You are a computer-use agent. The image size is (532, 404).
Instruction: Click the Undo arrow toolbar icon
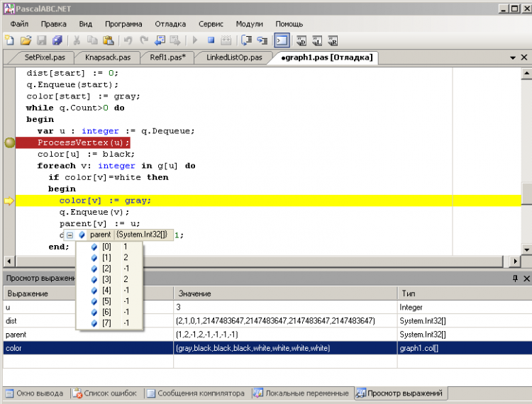pyautogui.click(x=128, y=40)
